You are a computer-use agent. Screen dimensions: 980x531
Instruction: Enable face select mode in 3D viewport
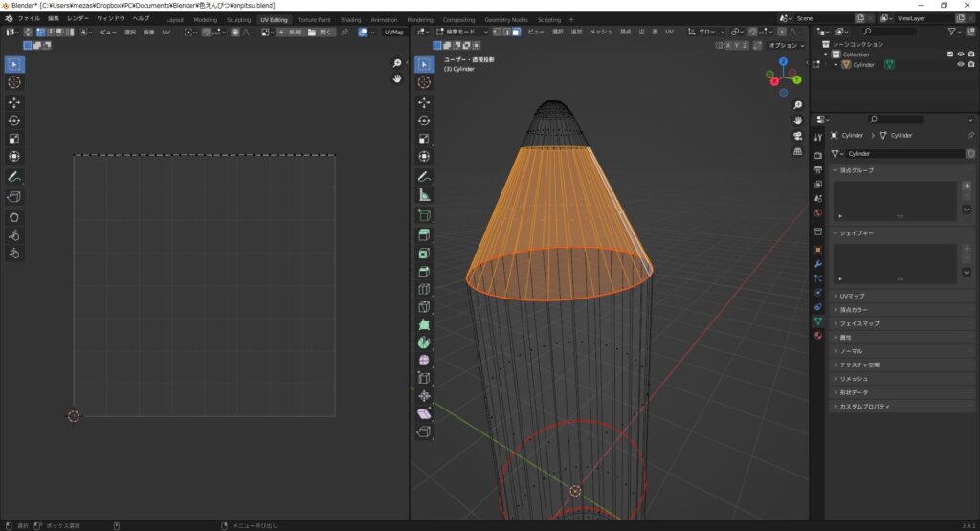pyautogui.click(x=517, y=32)
